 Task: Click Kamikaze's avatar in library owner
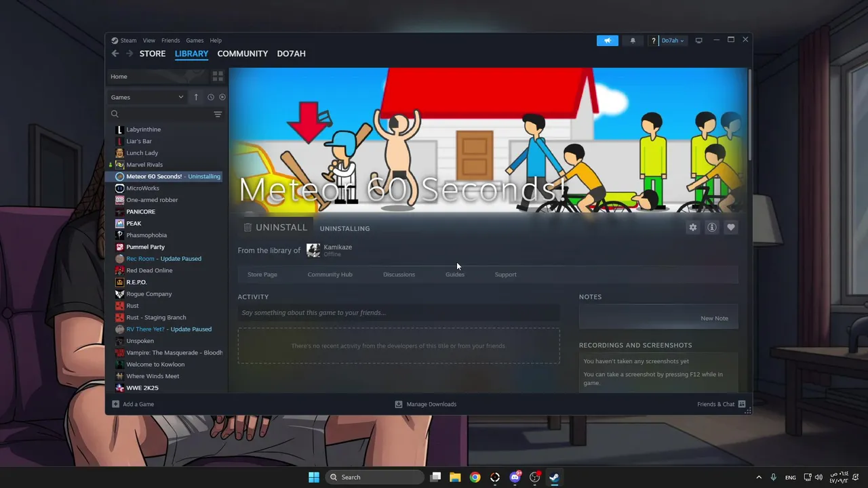point(313,251)
